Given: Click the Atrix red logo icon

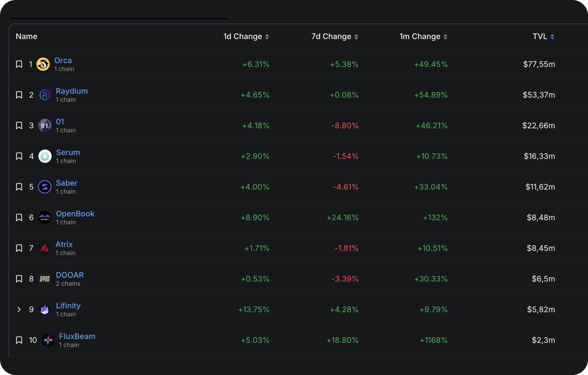Looking at the screenshot, I should point(44,248).
